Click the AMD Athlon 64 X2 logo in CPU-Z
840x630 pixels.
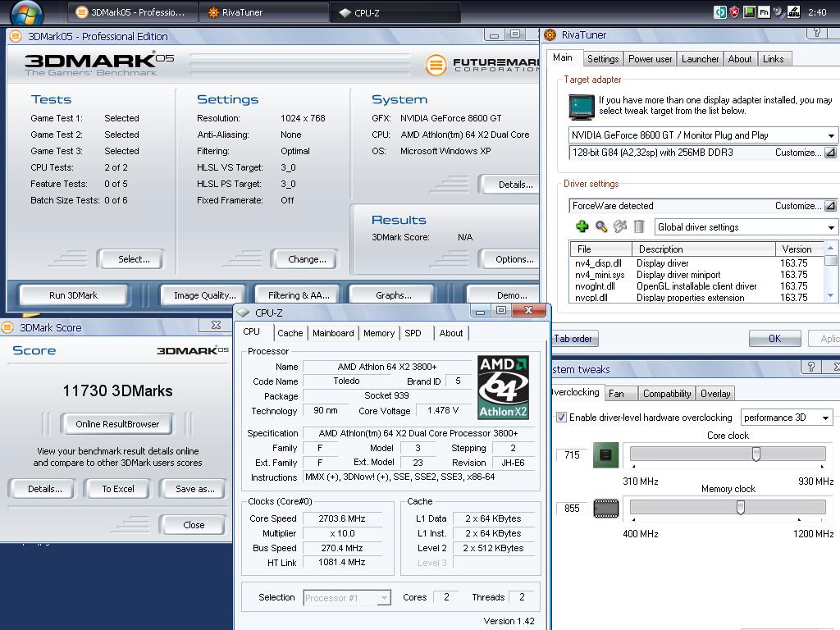[x=503, y=387]
